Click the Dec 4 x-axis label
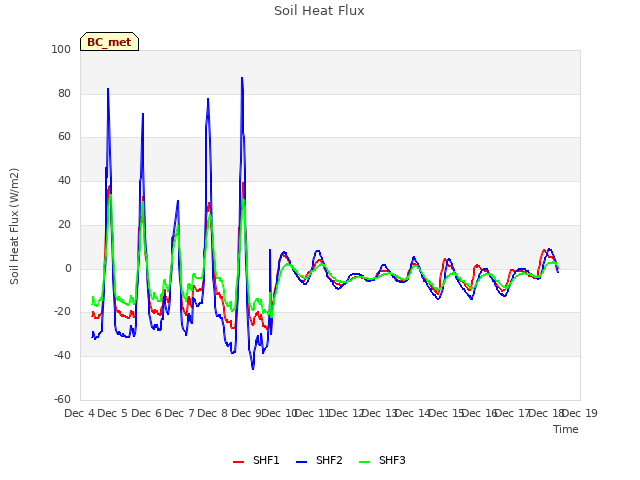This screenshot has width=640, height=480. (x=80, y=413)
